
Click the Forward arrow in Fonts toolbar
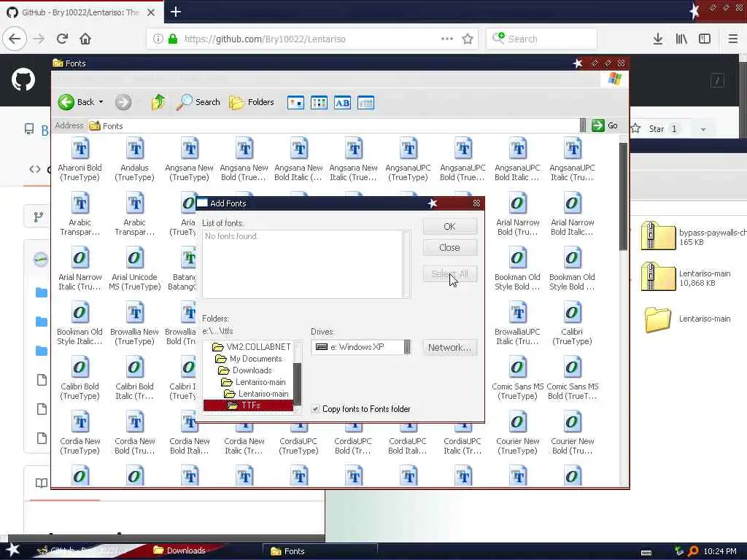pyautogui.click(x=123, y=102)
